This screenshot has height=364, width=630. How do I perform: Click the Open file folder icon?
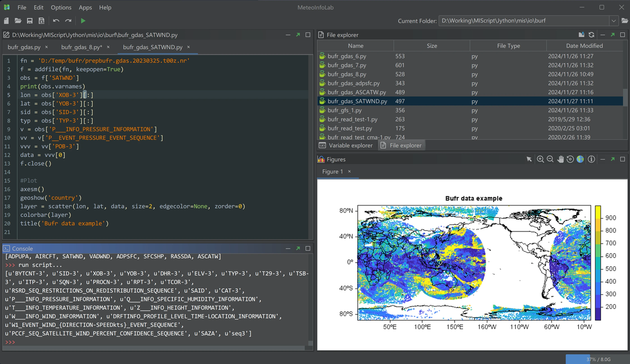18,21
